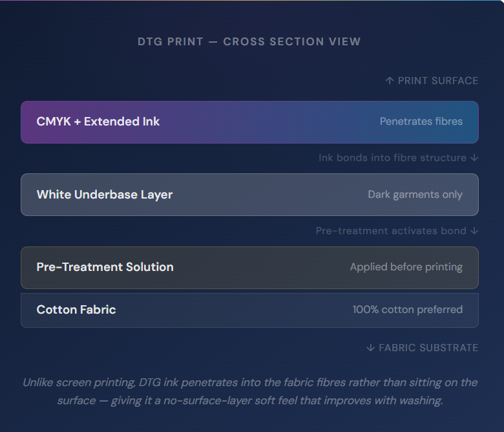Select the 'Pre-Treatment Solution' layer title
Image resolution: width=504 pixels, height=432 pixels.
pos(105,267)
